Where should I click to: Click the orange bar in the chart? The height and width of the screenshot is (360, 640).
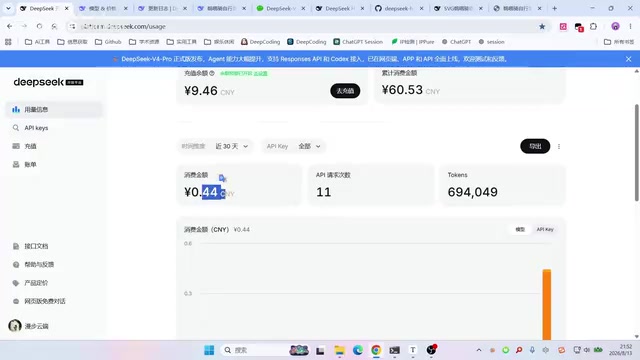click(x=547, y=304)
